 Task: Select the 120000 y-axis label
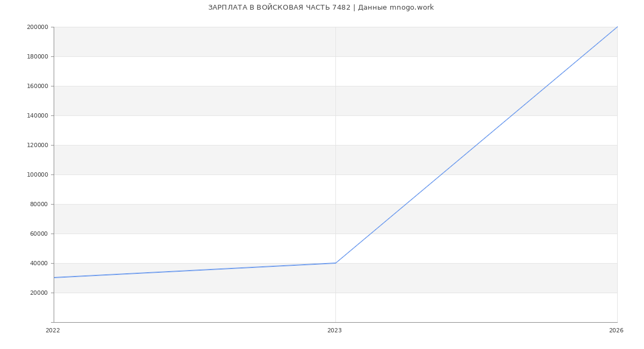pyautogui.click(x=38, y=145)
